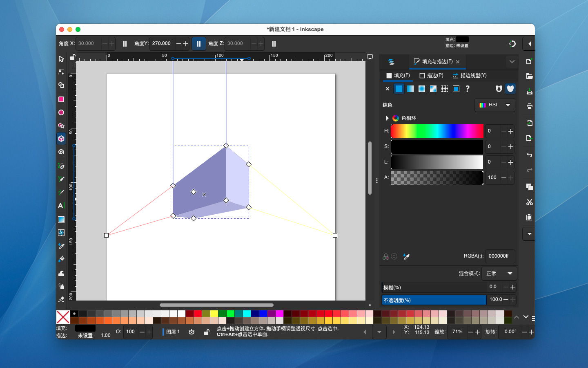This screenshot has width=588, height=368.
Task: Toggle guide lock at ruler corner
Action: pos(73,57)
